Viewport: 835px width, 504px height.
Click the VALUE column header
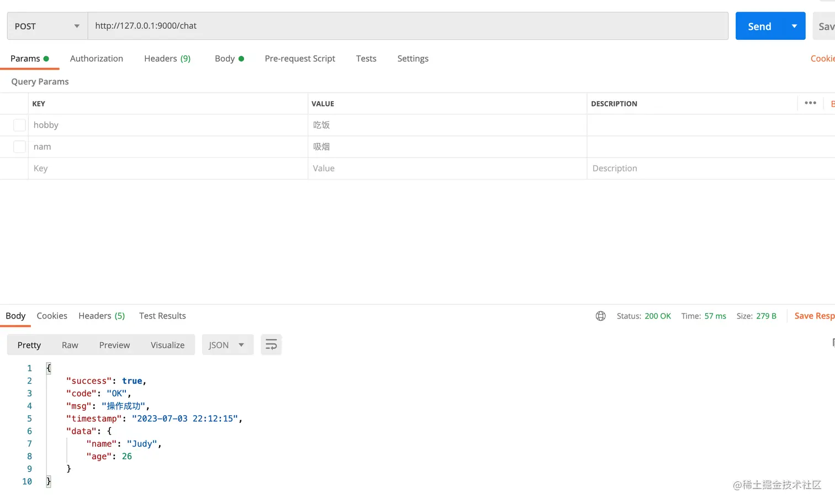[x=323, y=104]
